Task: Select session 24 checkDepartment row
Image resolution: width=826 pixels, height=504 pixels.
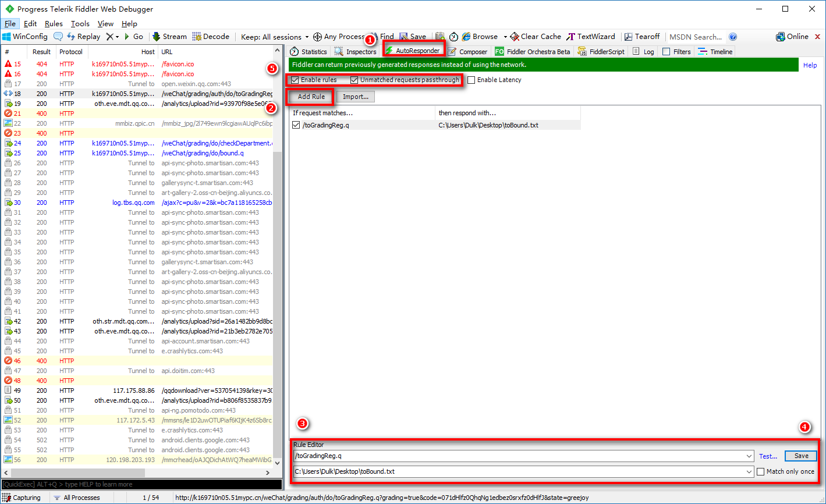Action: (x=137, y=143)
